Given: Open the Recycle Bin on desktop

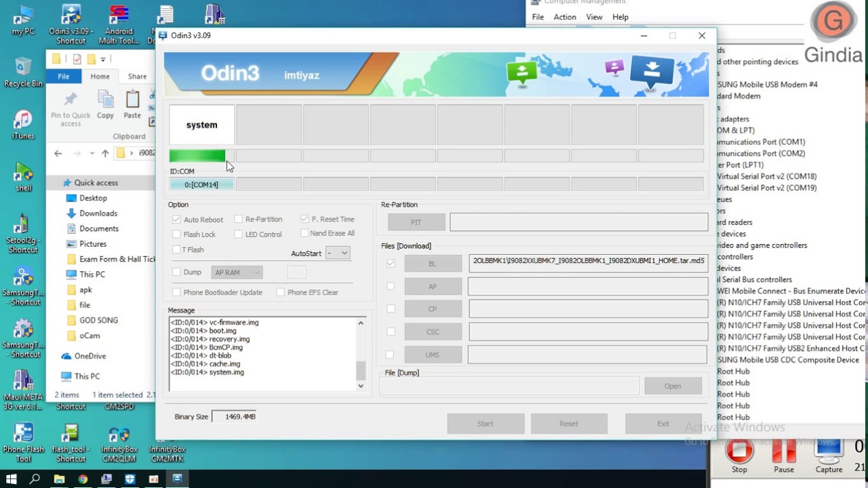Looking at the screenshot, I should click(23, 73).
